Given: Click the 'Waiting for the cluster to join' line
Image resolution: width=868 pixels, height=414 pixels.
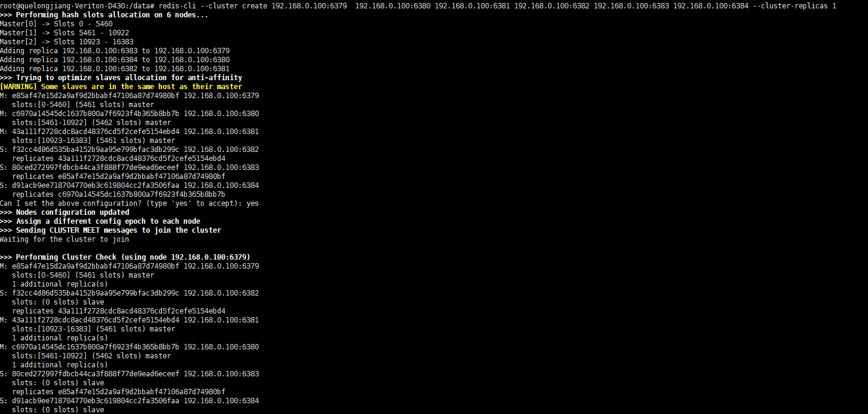Looking at the screenshot, I should (65, 239).
